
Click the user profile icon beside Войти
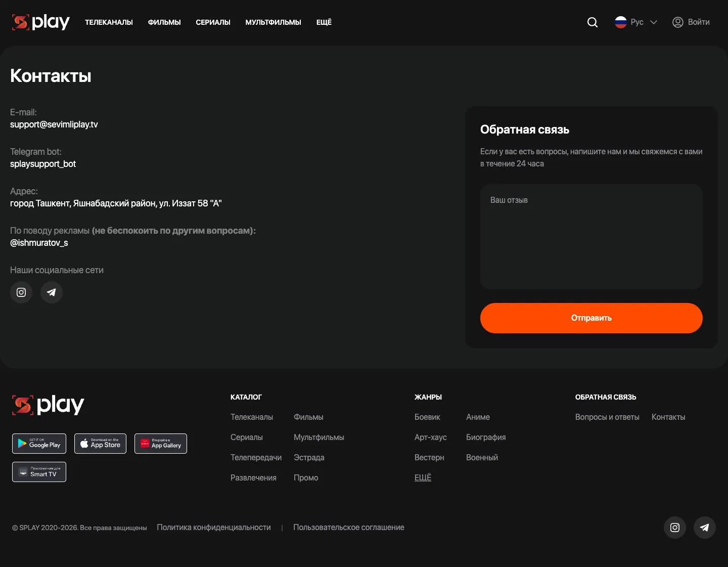point(677,22)
